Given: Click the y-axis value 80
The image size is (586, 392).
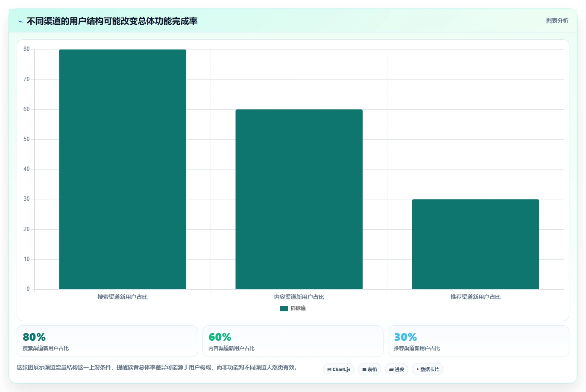Looking at the screenshot, I should pyautogui.click(x=26, y=49).
